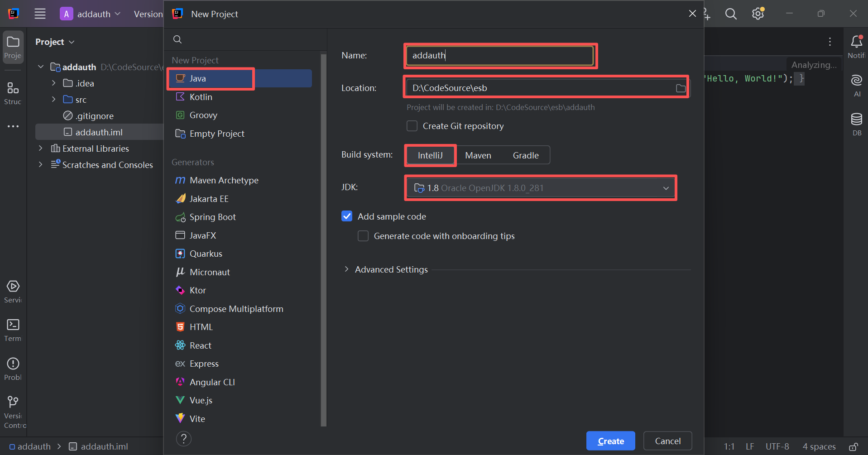Click the Create button
Image resolution: width=868 pixels, height=455 pixels.
tap(610, 441)
